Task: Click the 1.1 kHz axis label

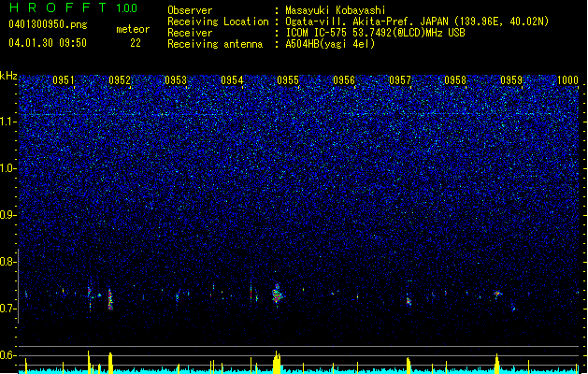Action: pyautogui.click(x=8, y=122)
